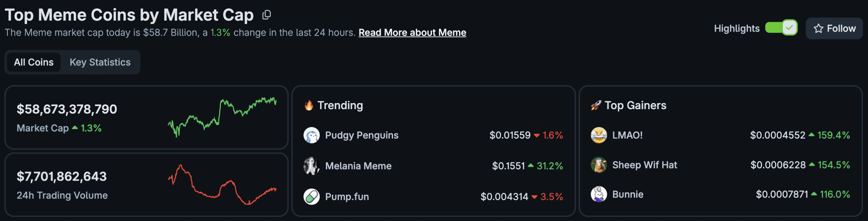Click the Pump.fun pill icon
This screenshot has height=221, width=868.
(312, 197)
